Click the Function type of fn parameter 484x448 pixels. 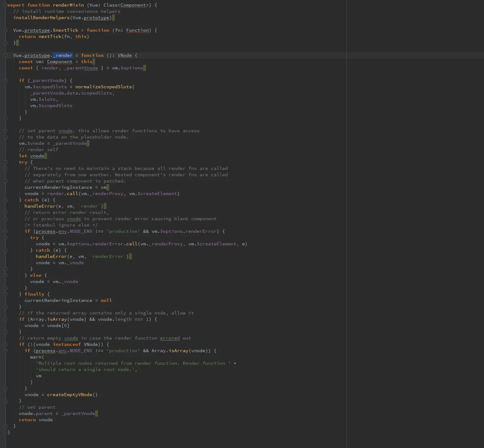137,30
